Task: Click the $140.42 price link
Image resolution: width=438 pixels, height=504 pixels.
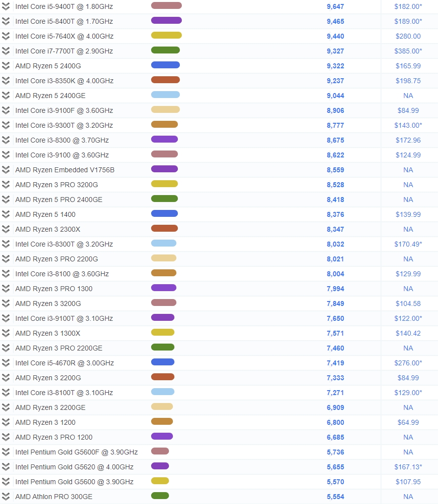Action: click(408, 333)
